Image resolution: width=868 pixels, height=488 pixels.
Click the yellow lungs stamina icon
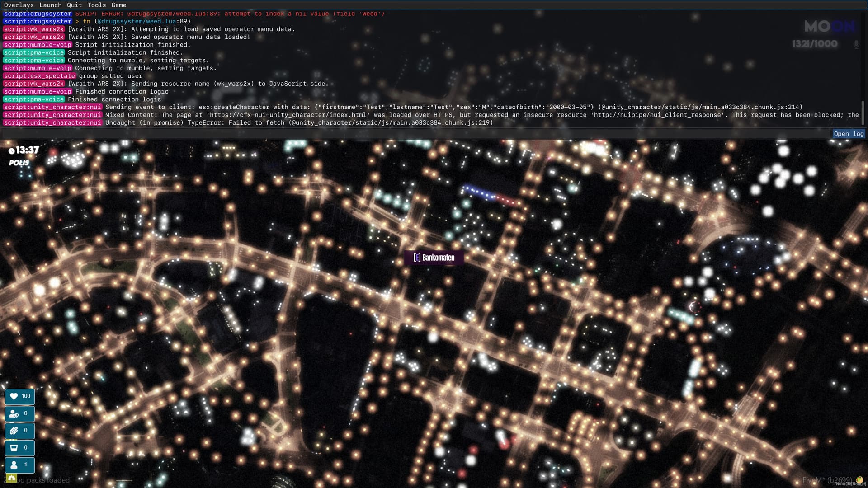point(11,479)
